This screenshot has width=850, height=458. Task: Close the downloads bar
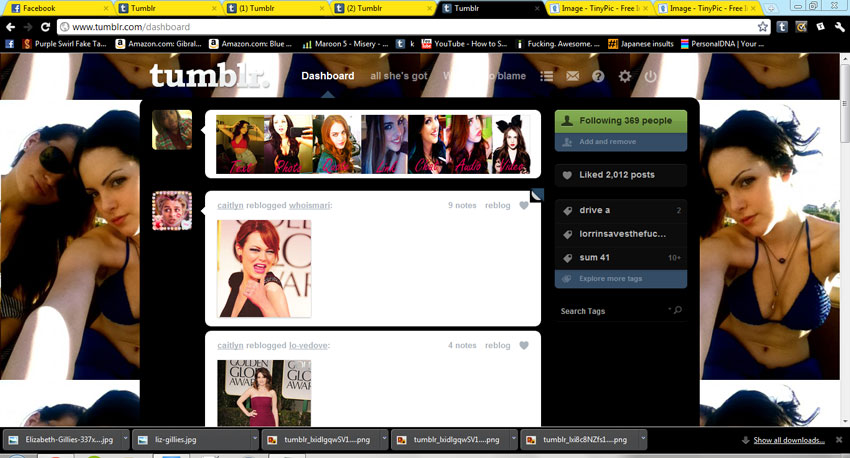tap(839, 440)
